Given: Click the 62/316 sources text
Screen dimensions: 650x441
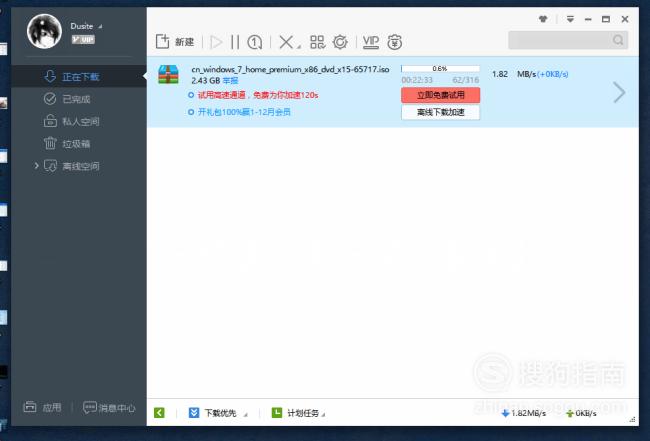Looking at the screenshot, I should tap(466, 80).
